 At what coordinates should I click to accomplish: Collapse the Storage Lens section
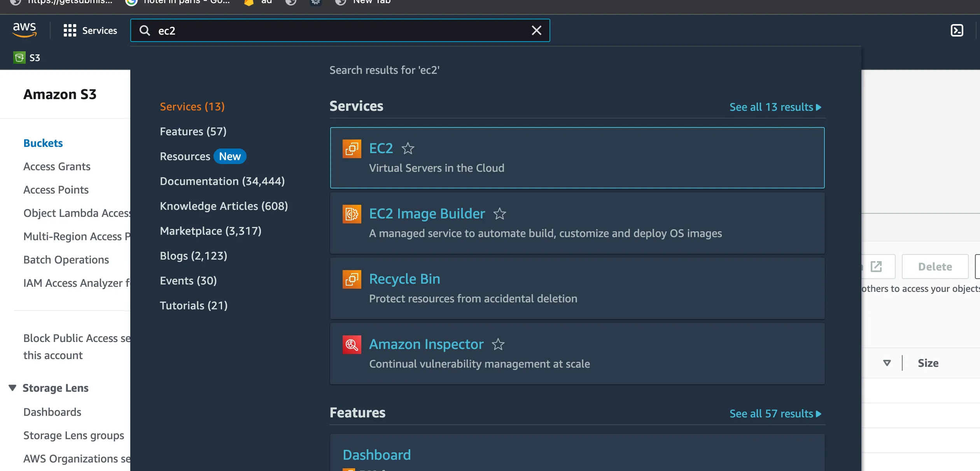point(12,388)
